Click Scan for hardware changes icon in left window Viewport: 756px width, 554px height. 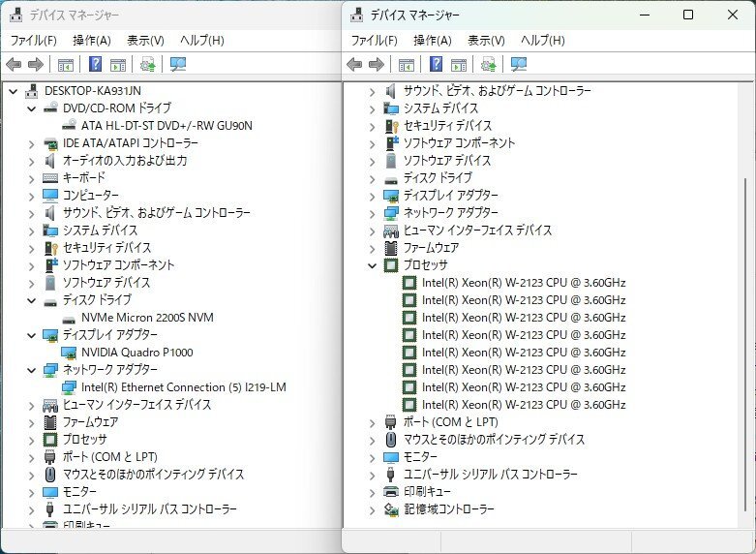tap(178, 64)
